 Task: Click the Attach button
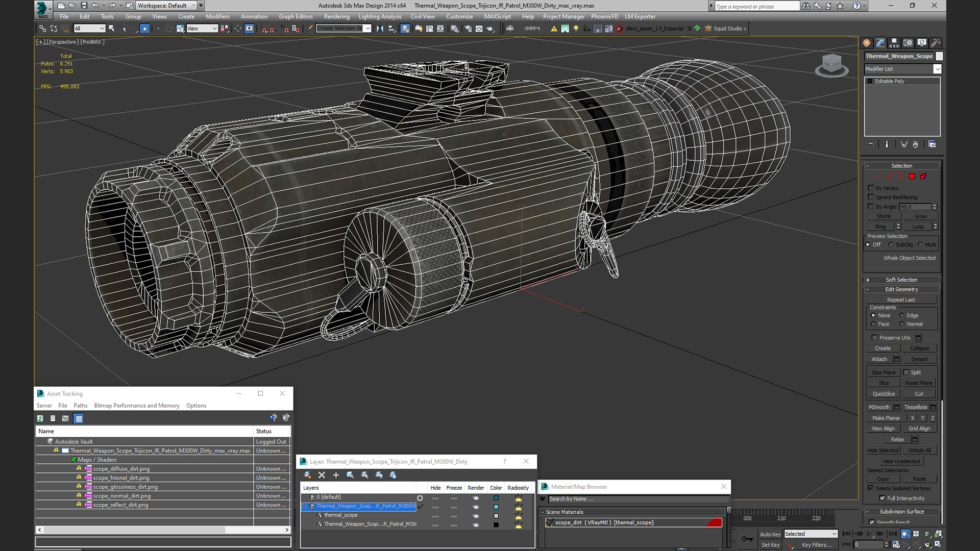pyautogui.click(x=879, y=359)
